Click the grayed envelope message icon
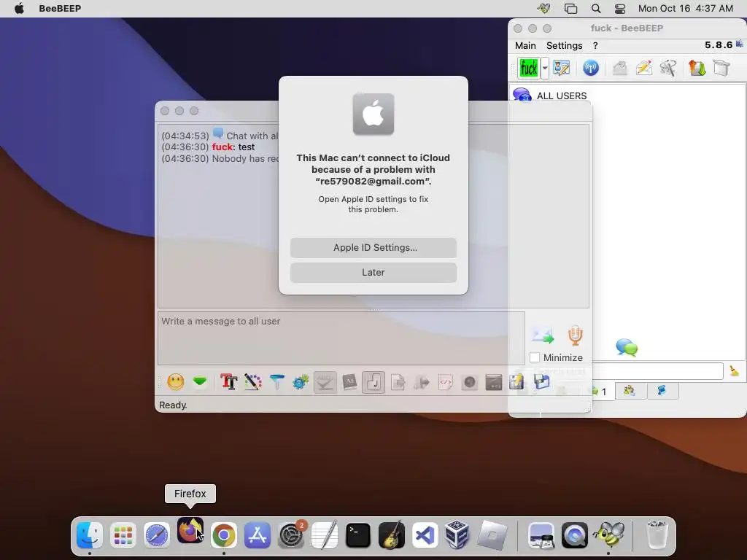The height and width of the screenshot is (560, 747). tap(620, 68)
